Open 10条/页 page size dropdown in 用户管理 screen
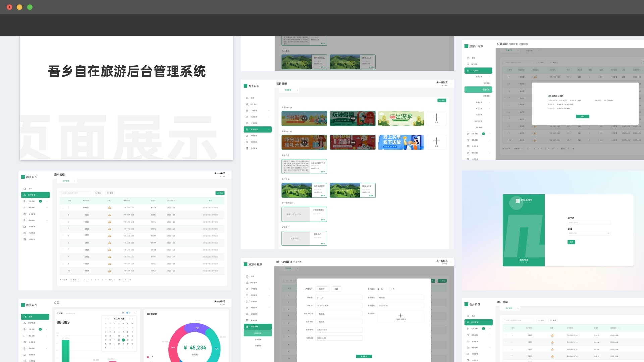This screenshot has height=362, width=644. tap(75, 280)
